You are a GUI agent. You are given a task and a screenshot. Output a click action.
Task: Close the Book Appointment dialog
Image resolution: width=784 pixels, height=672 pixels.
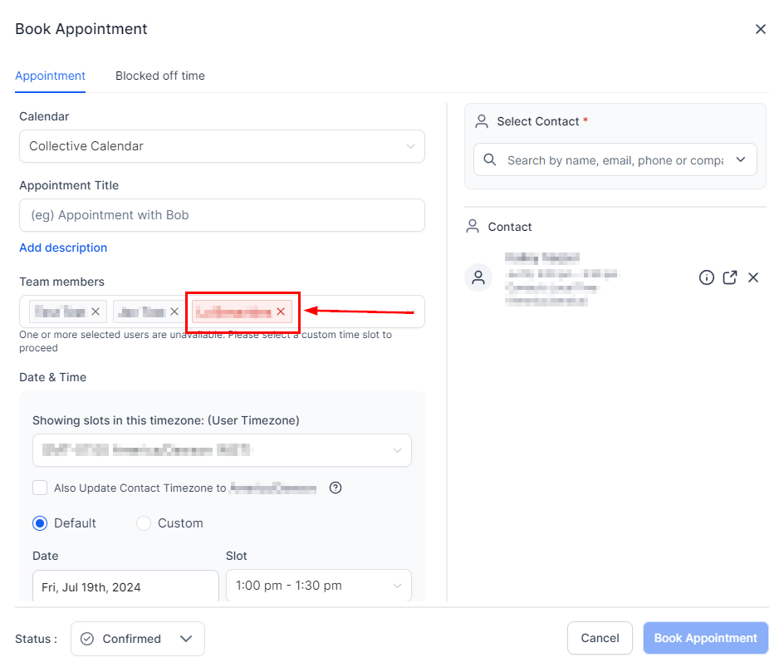[760, 29]
